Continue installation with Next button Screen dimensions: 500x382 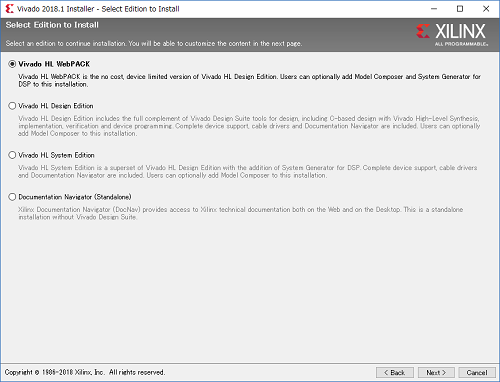(436, 373)
